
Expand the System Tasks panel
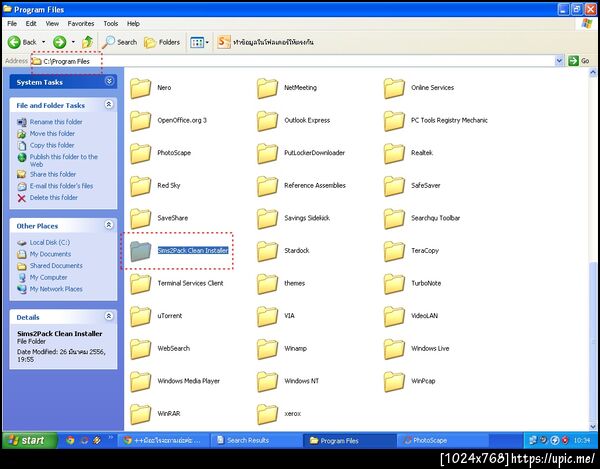109,81
